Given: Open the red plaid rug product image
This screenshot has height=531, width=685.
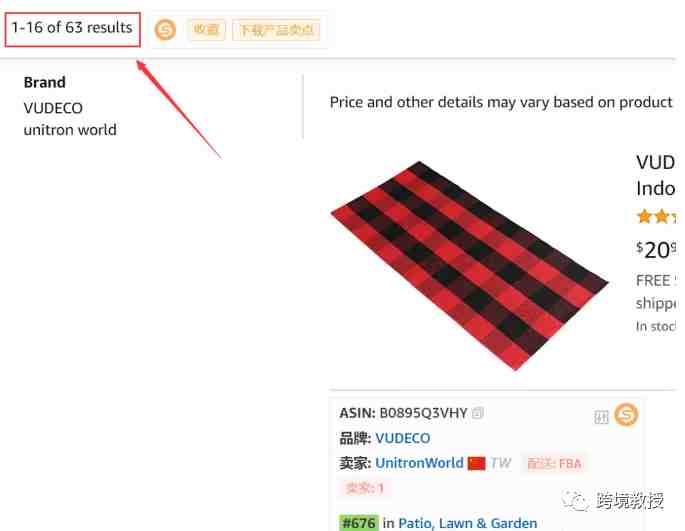Looking at the screenshot, I should tap(470, 266).
